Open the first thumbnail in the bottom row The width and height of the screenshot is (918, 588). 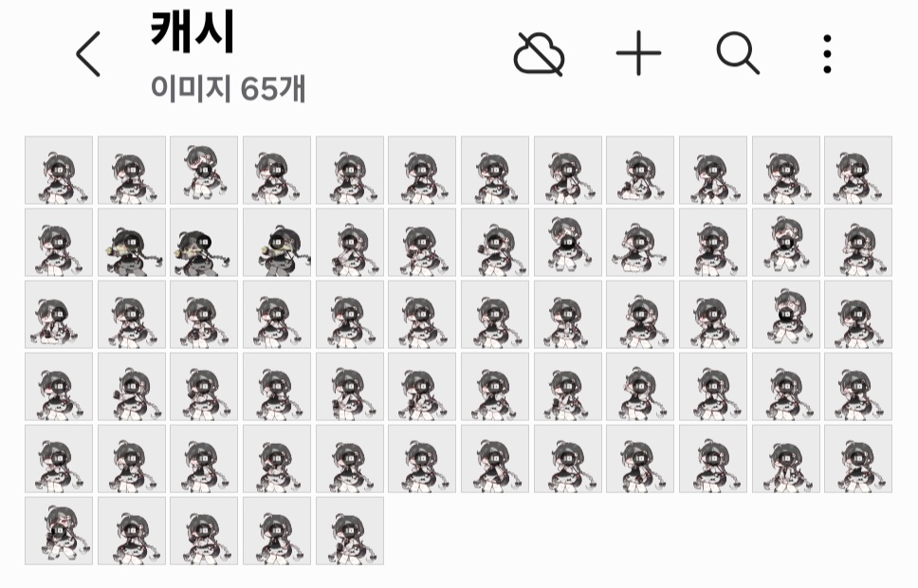[x=59, y=531]
